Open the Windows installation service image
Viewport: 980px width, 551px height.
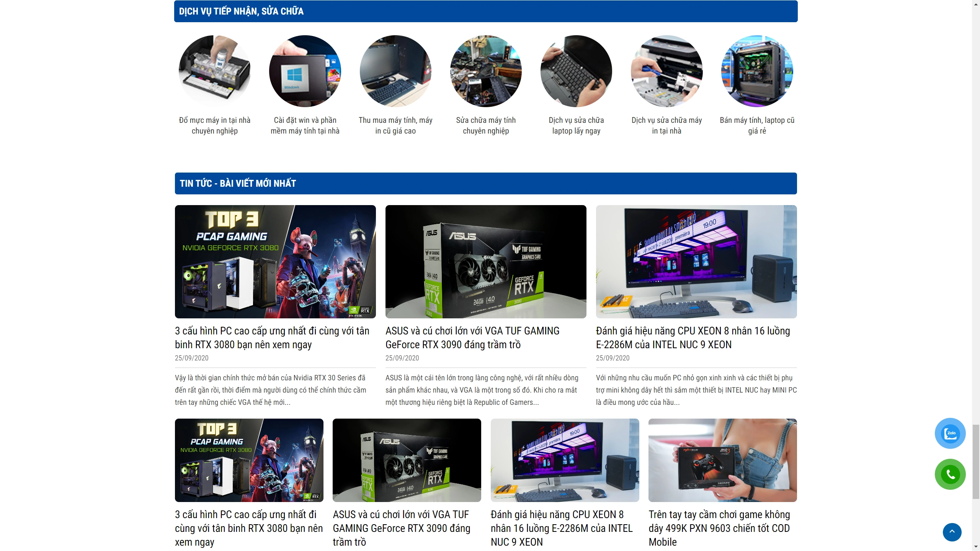pos(305,71)
